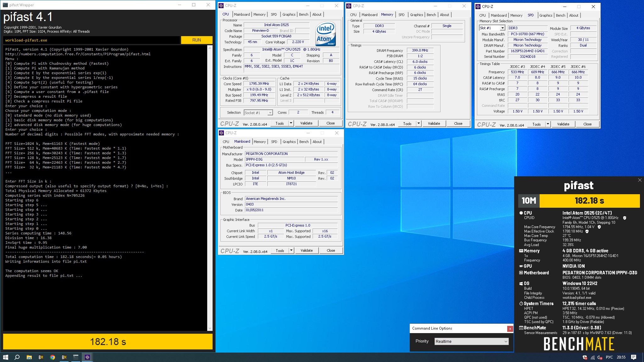
Task: Expand Tools arrow in Mainboard tab window
Action: 291,250
